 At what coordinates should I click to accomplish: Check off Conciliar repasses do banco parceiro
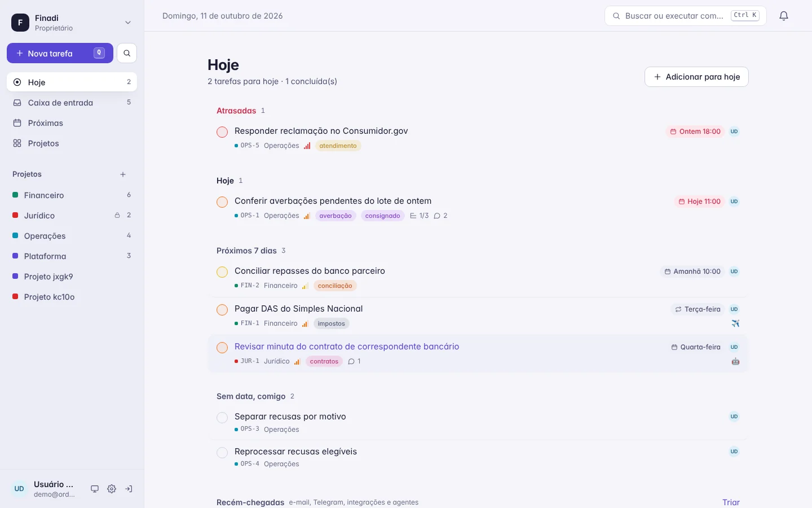(x=222, y=272)
